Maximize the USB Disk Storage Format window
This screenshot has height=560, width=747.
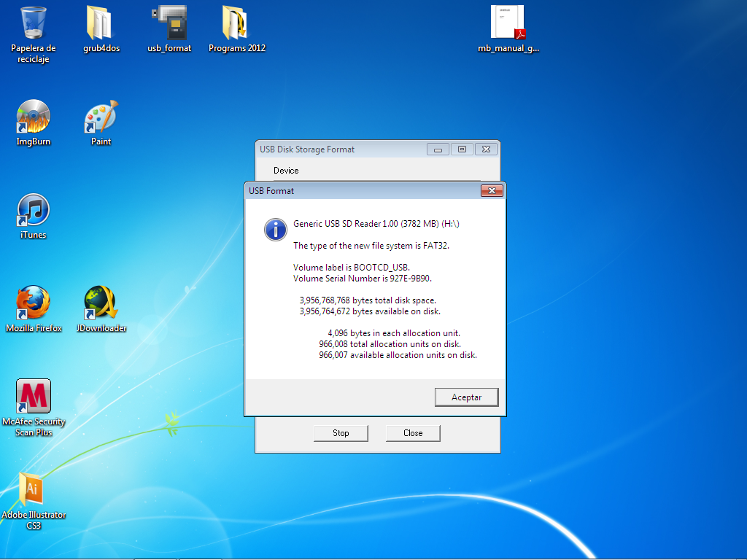pyautogui.click(x=462, y=149)
